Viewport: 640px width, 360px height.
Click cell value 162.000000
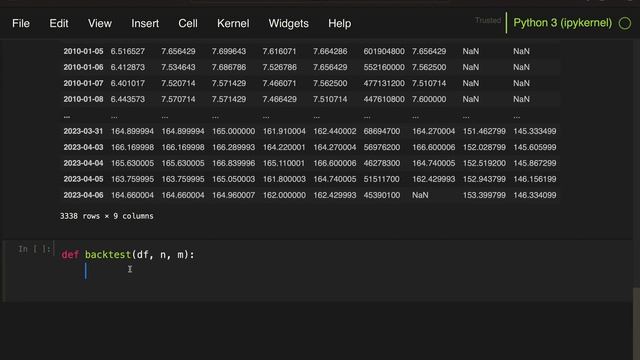click(x=284, y=195)
